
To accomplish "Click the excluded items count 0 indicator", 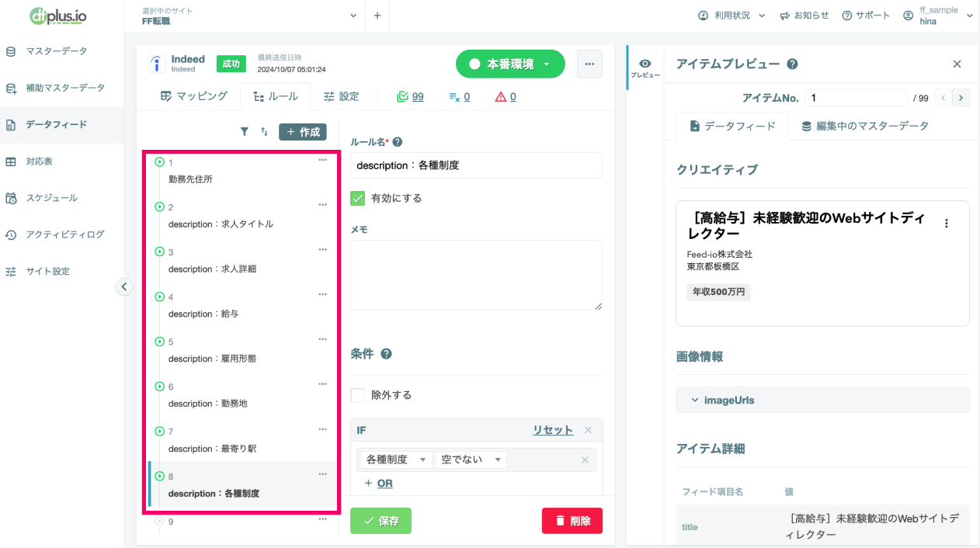I will (x=459, y=97).
